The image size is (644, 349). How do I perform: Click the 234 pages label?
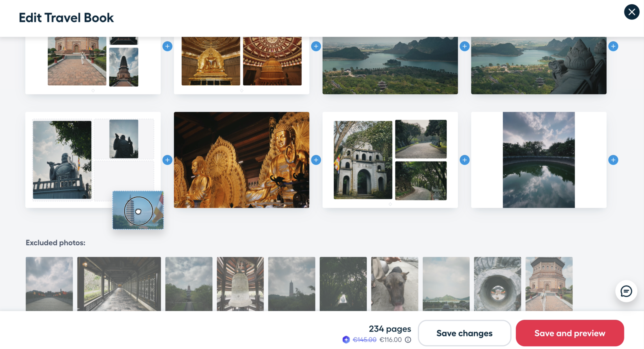coord(390,329)
